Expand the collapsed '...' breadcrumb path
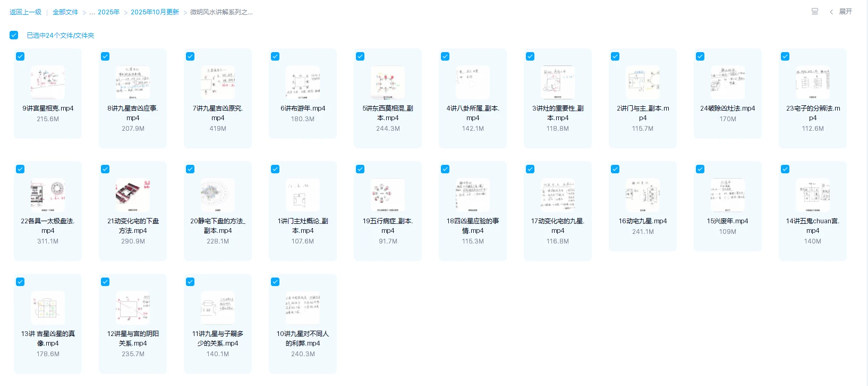The image size is (868, 386). 92,12
